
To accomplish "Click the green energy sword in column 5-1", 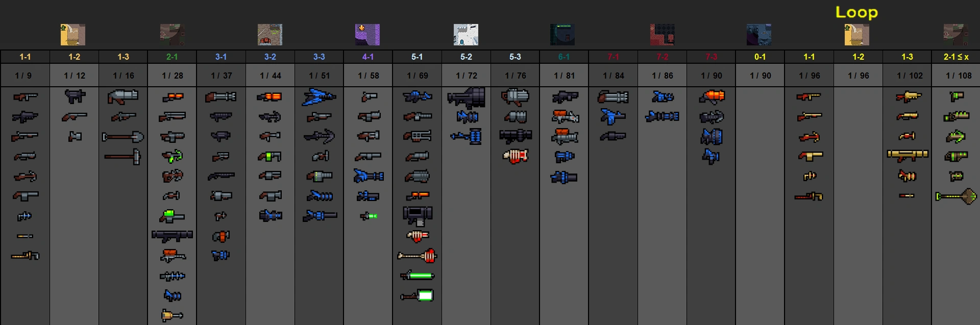I will 417,276.
